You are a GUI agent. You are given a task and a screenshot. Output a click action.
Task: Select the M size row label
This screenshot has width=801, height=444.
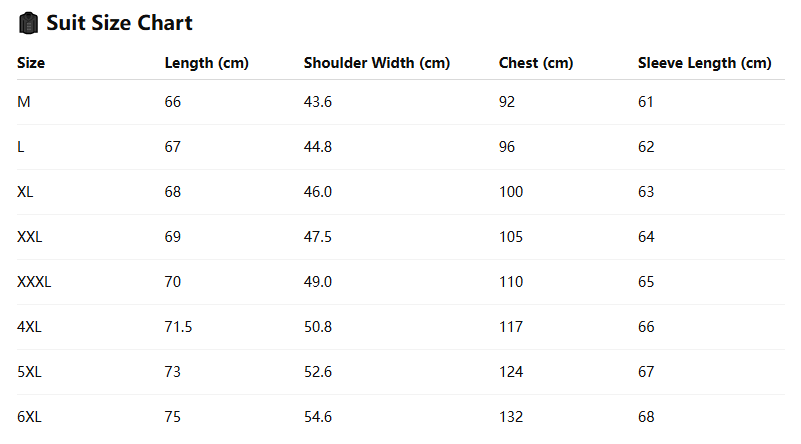pyautogui.click(x=24, y=102)
